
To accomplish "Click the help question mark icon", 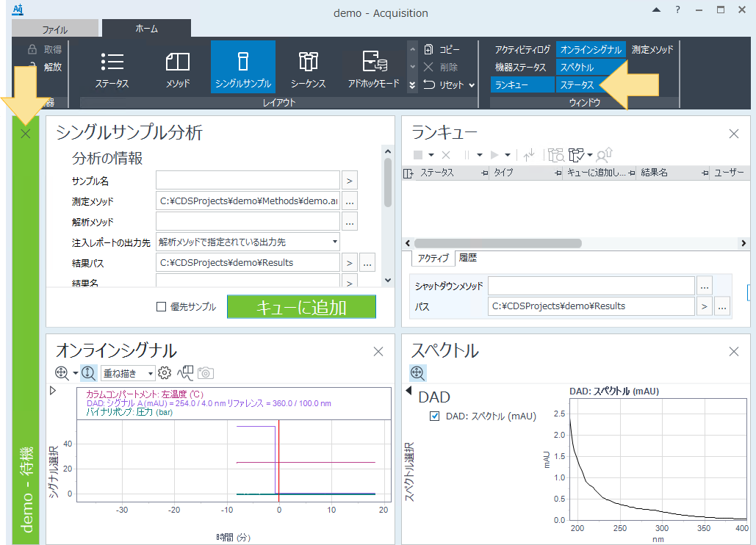I will (678, 10).
